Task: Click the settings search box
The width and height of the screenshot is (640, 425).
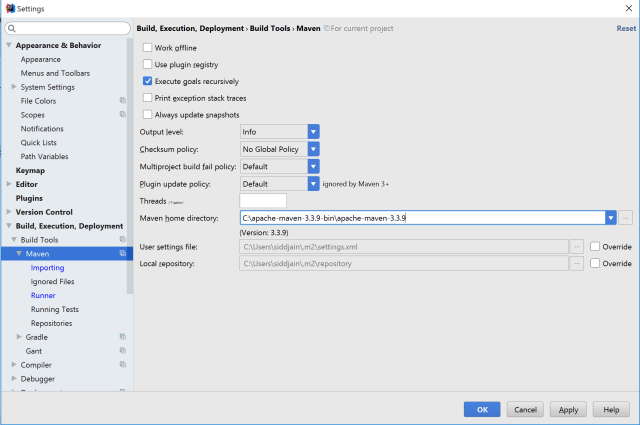Action: tap(68, 29)
